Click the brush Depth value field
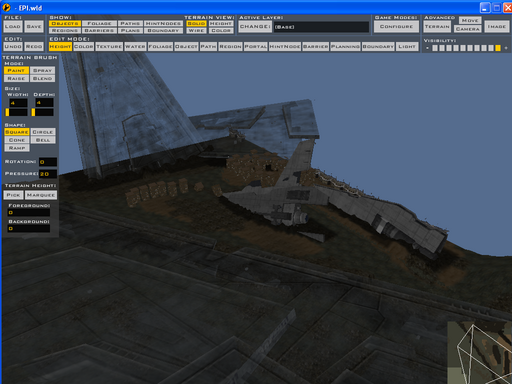This screenshot has width=512, height=384. (x=44, y=103)
